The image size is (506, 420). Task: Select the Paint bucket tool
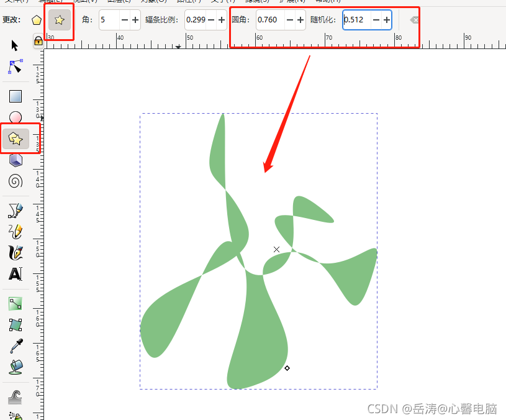tap(16, 367)
